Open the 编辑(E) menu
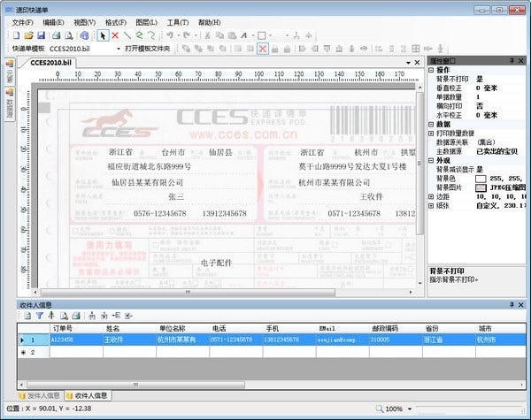This screenshot has width=531, height=420. 53,22
